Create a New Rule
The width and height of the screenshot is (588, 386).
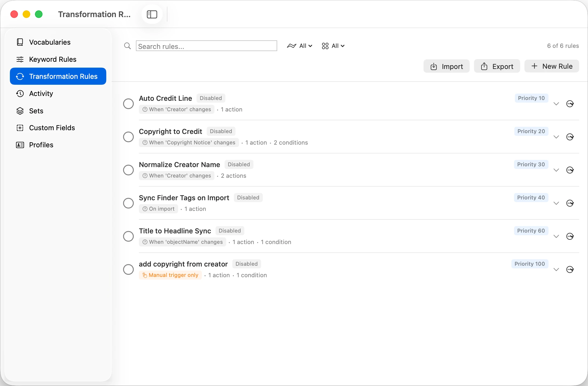[552, 66]
